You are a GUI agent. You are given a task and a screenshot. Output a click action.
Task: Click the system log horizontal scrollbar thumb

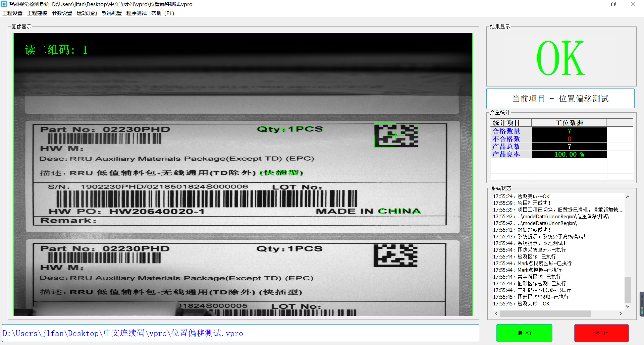pyautogui.click(x=545, y=313)
